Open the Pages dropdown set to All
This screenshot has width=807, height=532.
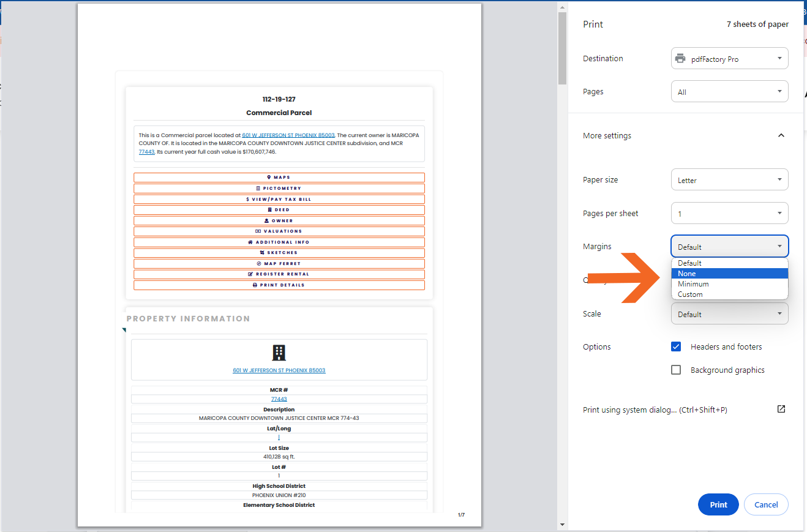pyautogui.click(x=730, y=92)
